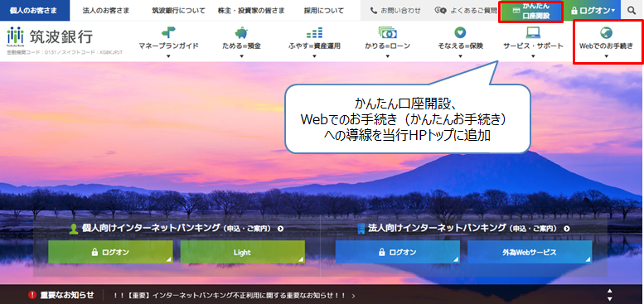Click the Tsukuba Bank logo
Screen dimensions: 644x304
[x=50, y=37]
